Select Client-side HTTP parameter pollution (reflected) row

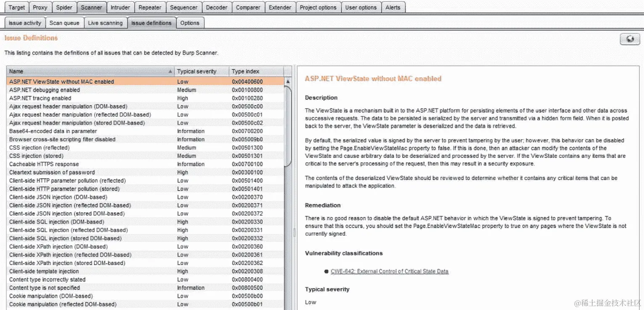click(146, 180)
